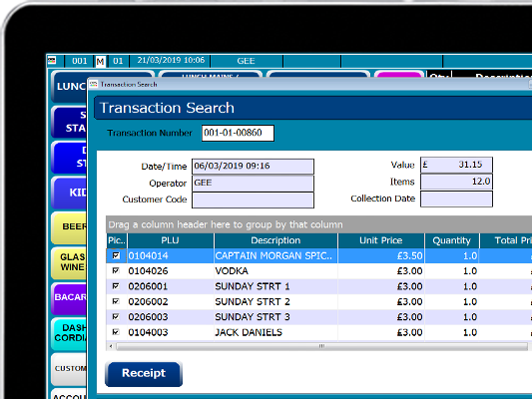Toggle the Vodka row checkbox
532x399 pixels.
[x=116, y=270]
